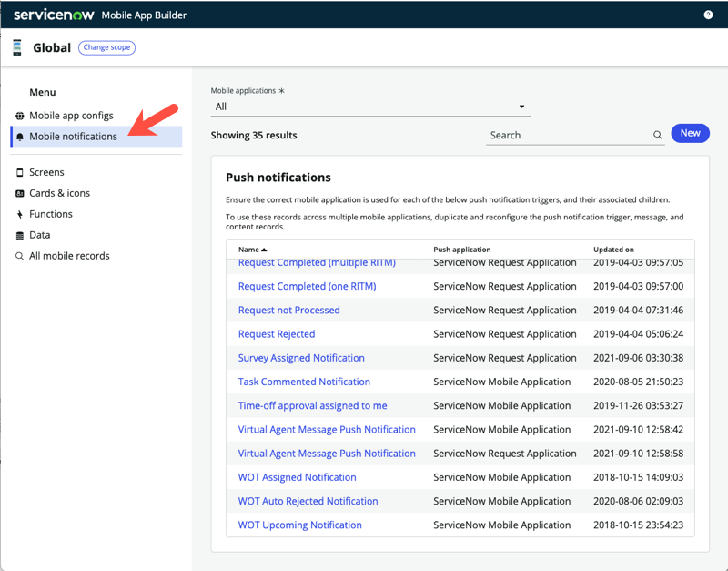Open WOT Assigned Notification
Image resolution: width=728 pixels, height=571 pixels.
[298, 477]
